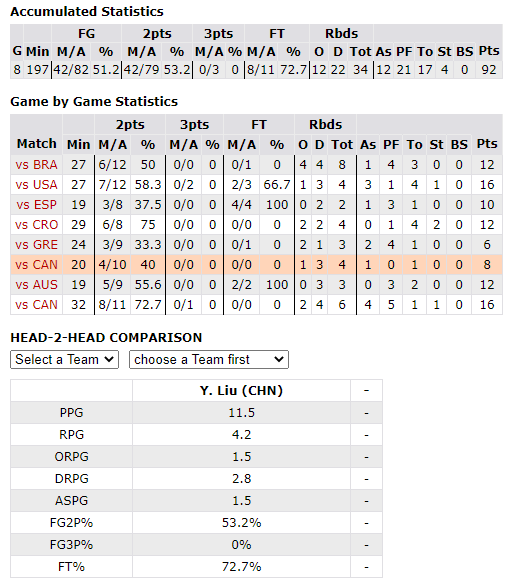Click the Match column header
The width and height of the screenshot is (513, 586).
click(x=36, y=144)
